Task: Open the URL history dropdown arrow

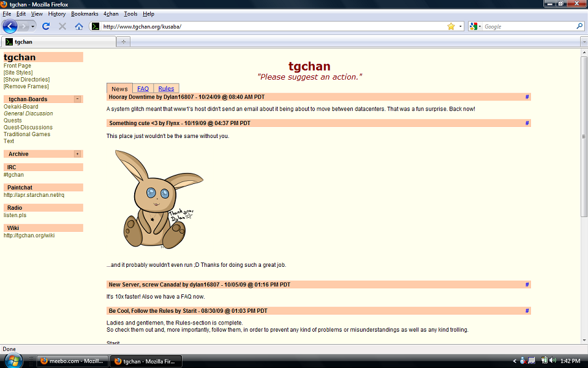Action: (x=461, y=26)
